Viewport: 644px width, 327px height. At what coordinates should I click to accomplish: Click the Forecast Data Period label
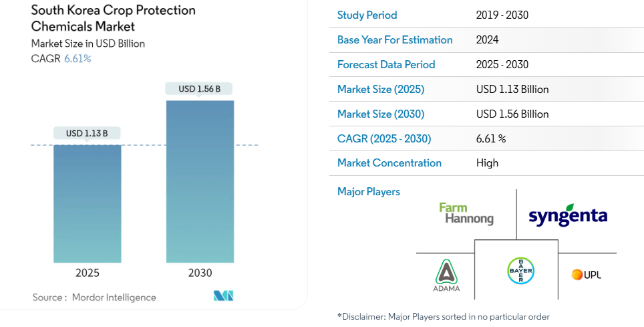click(x=386, y=64)
